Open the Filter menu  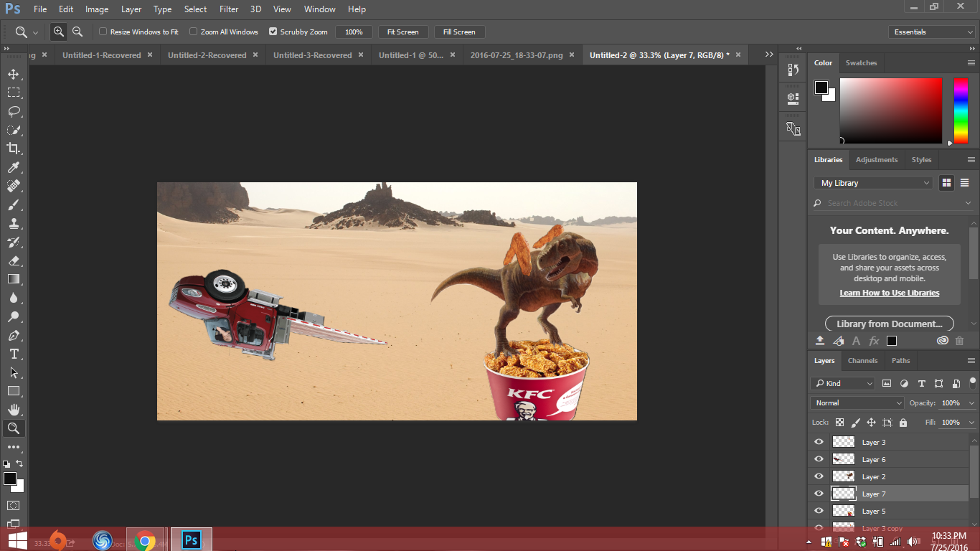tap(229, 9)
